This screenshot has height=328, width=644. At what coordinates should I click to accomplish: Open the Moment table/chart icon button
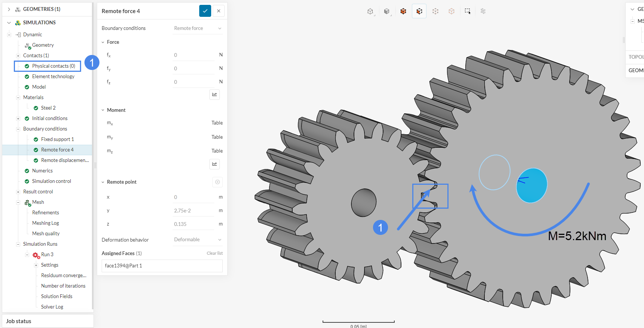(x=215, y=164)
